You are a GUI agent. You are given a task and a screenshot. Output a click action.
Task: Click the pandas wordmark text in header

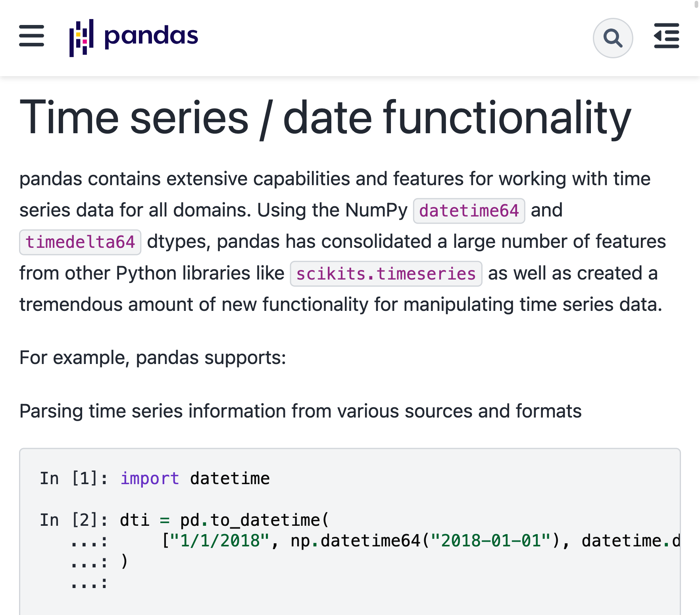coord(151,36)
